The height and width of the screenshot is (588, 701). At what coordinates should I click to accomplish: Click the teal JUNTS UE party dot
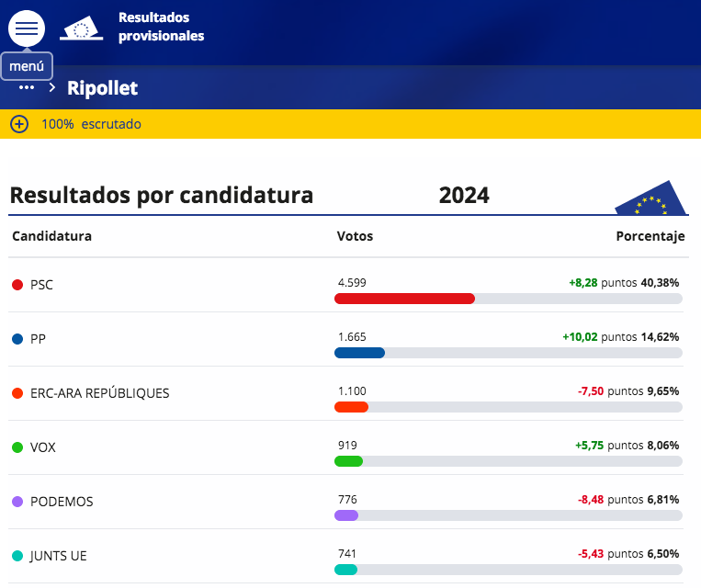pyautogui.click(x=17, y=556)
